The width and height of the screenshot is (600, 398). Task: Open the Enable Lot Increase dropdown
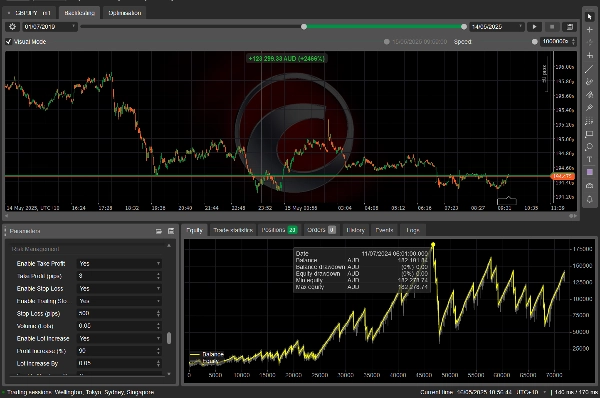[119, 339]
